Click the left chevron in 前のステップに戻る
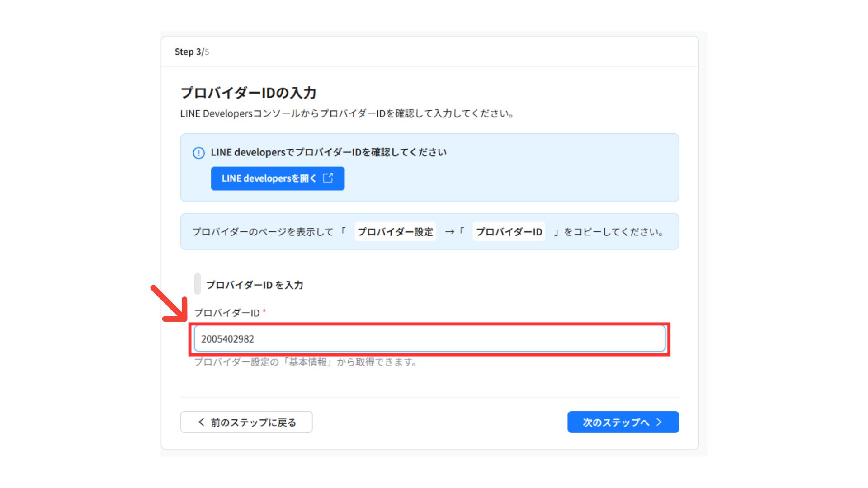The height and width of the screenshot is (488, 868). 201,422
